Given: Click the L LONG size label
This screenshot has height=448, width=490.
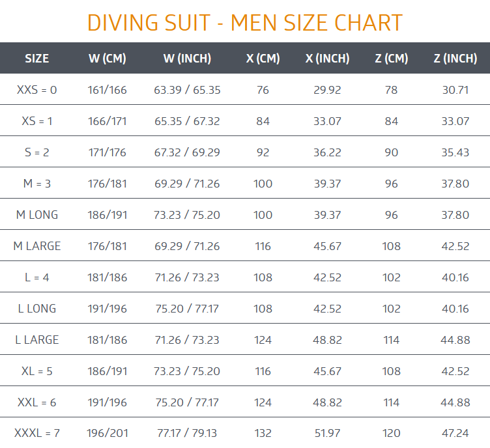Looking at the screenshot, I should point(37,309).
